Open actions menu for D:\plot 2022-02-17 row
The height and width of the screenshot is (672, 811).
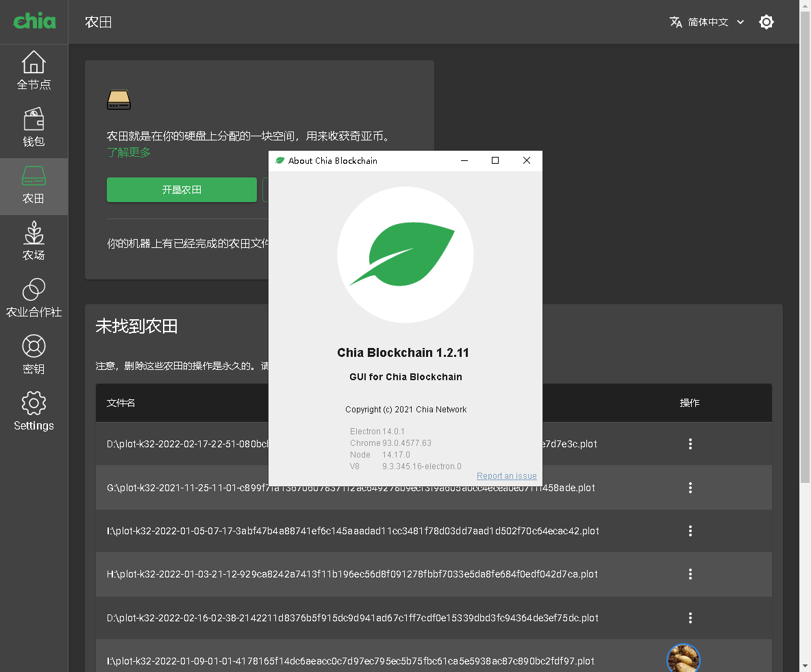click(x=690, y=444)
